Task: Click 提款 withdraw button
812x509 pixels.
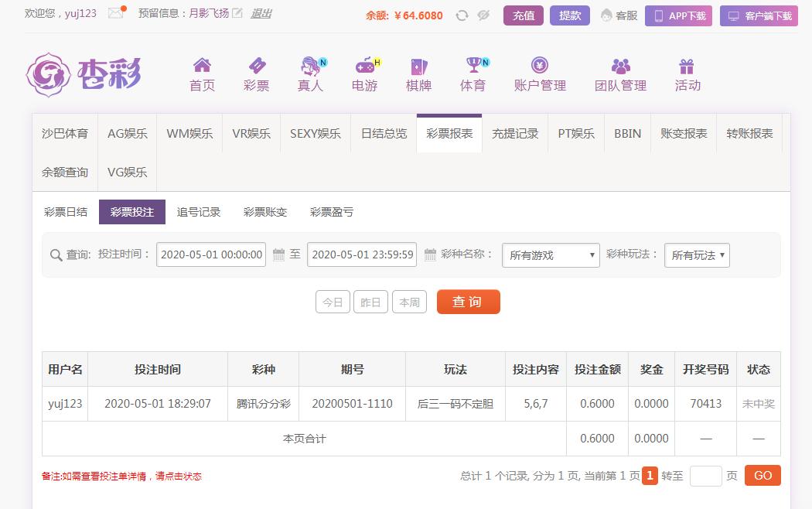Action: pos(570,15)
